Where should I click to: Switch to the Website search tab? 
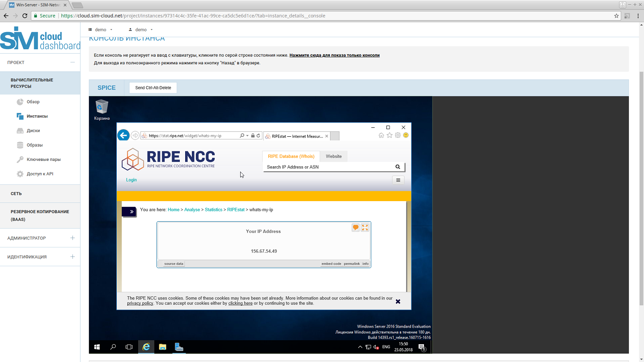pos(334,156)
